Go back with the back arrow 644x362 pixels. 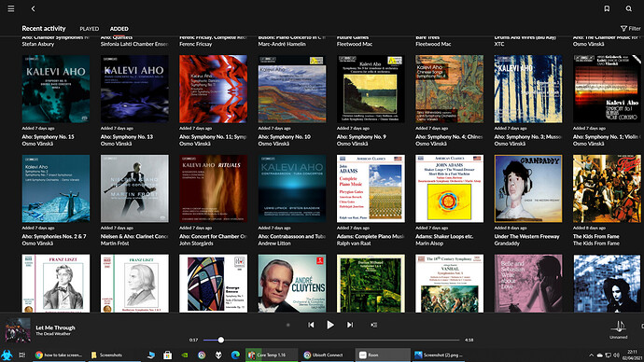pyautogui.click(x=34, y=8)
